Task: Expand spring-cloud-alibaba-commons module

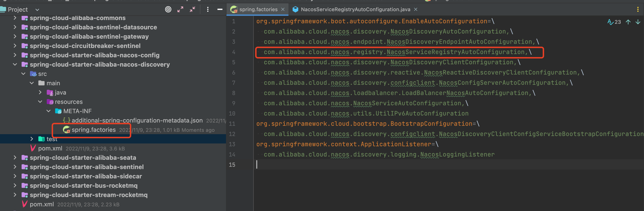Action: point(15,18)
